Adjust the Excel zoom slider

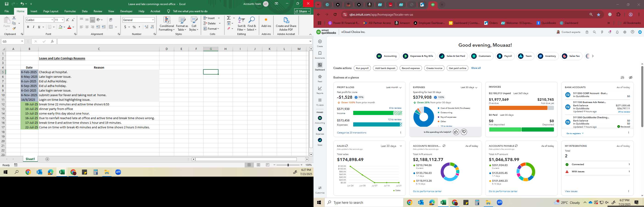click(x=288, y=165)
